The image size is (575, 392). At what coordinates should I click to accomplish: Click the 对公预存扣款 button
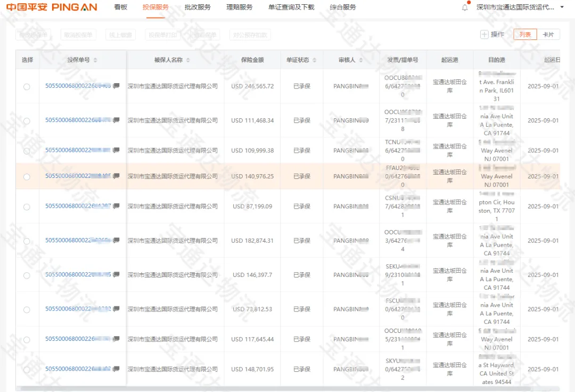click(249, 34)
